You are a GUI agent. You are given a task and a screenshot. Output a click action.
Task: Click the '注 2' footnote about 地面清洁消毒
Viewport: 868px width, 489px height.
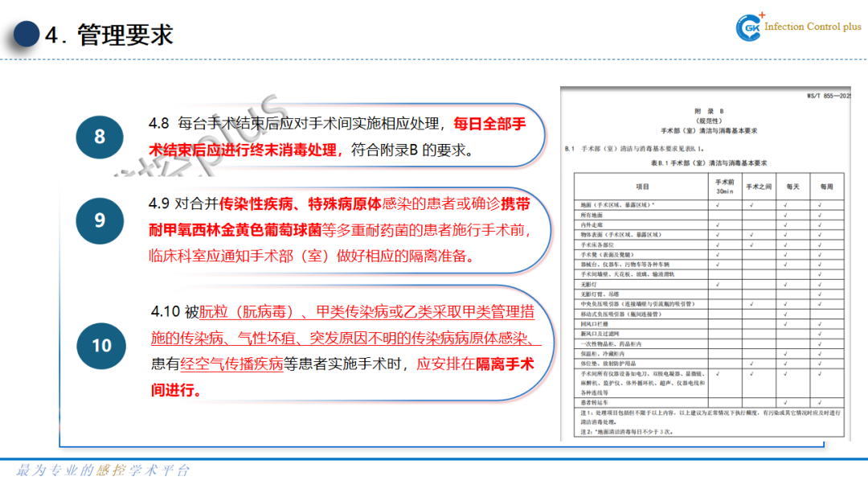click(627, 432)
